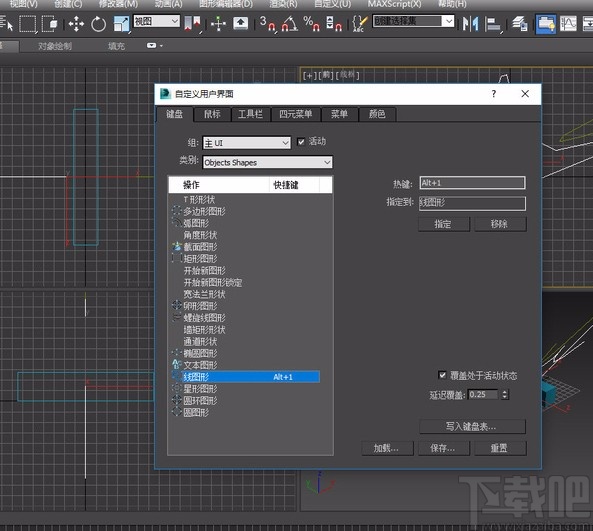Switch to the 四元菜单 tab
The image size is (593, 531).
(296, 114)
